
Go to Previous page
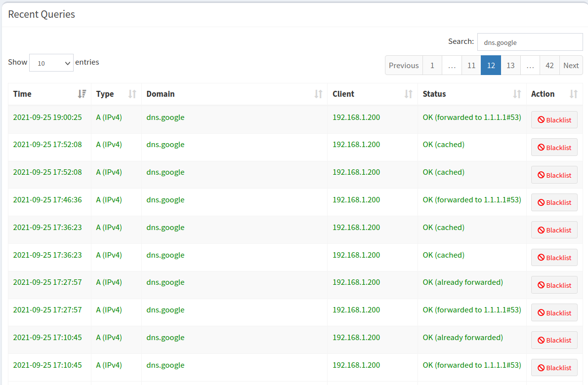click(x=404, y=65)
